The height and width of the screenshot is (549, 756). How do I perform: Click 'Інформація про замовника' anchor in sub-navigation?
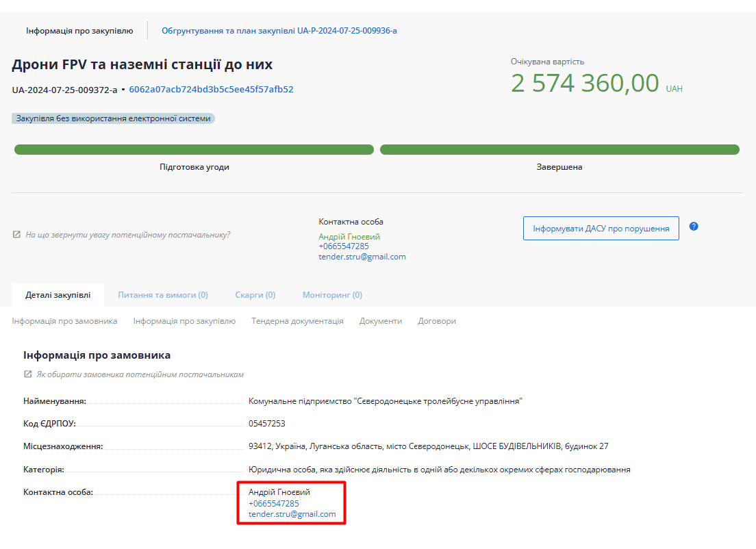pos(64,321)
